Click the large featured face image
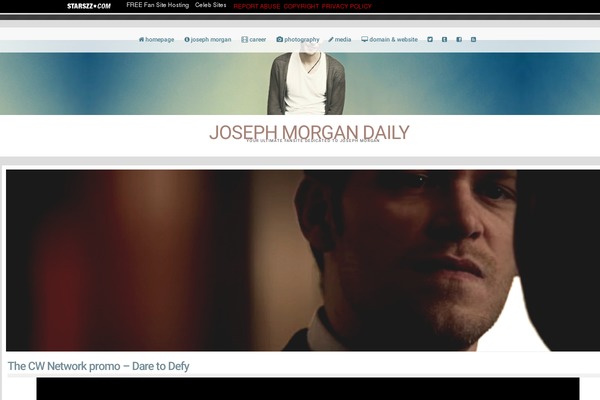 303,260
